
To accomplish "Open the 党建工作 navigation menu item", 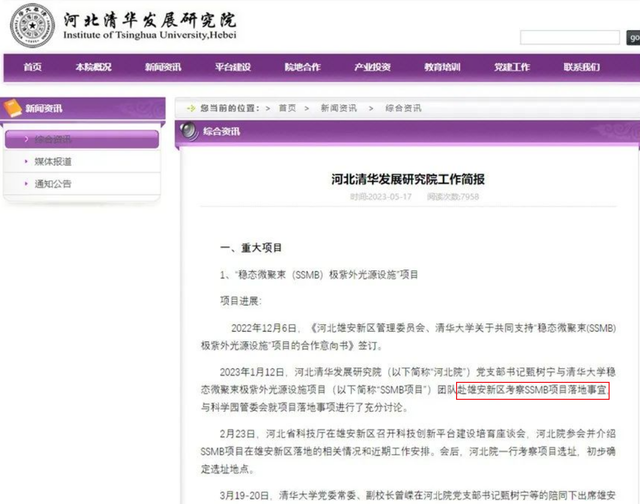I will [x=512, y=67].
